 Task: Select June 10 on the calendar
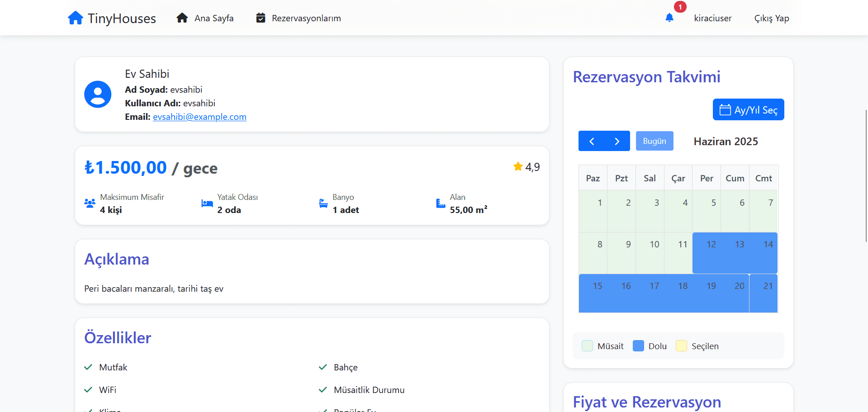pyautogui.click(x=650, y=253)
